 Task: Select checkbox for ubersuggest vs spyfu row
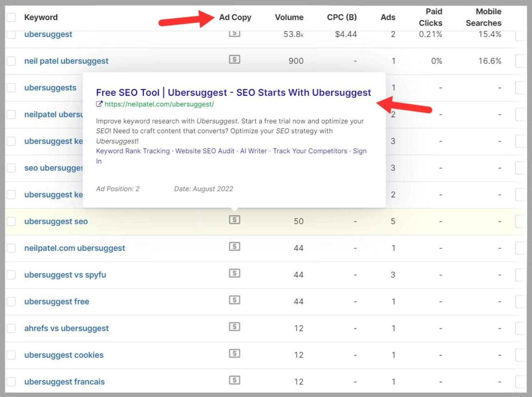(11, 275)
